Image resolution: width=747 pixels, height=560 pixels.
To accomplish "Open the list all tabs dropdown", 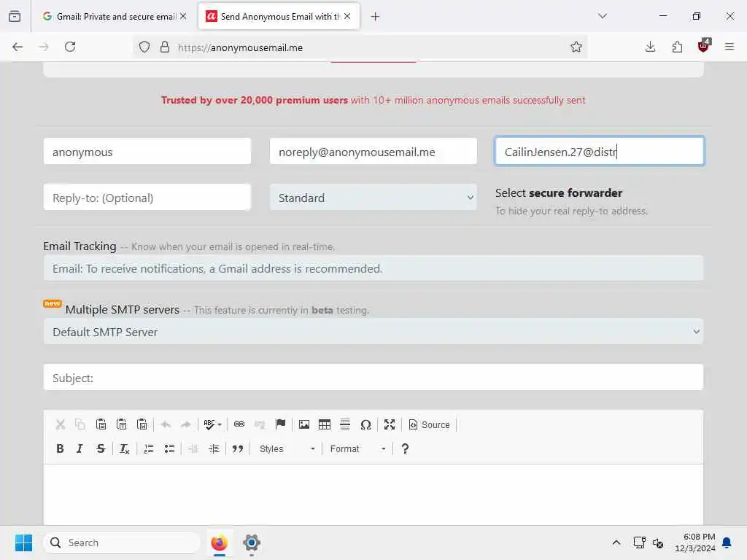I will pyautogui.click(x=603, y=16).
